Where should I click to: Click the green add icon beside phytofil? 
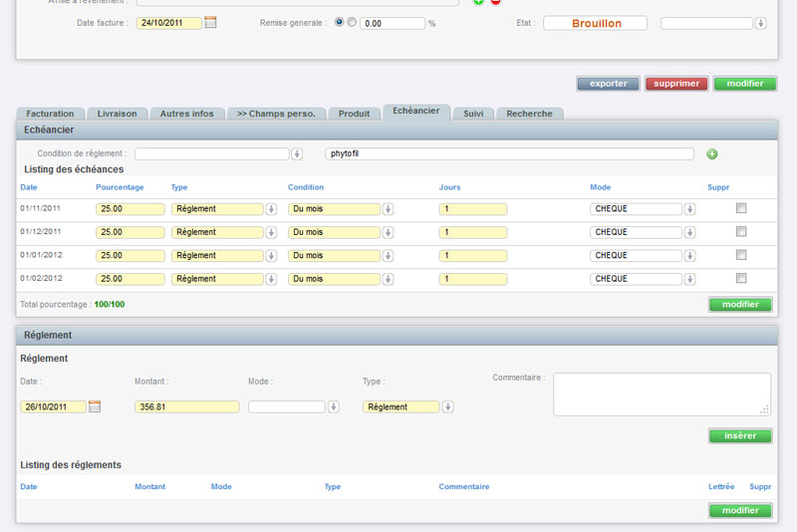click(x=712, y=154)
